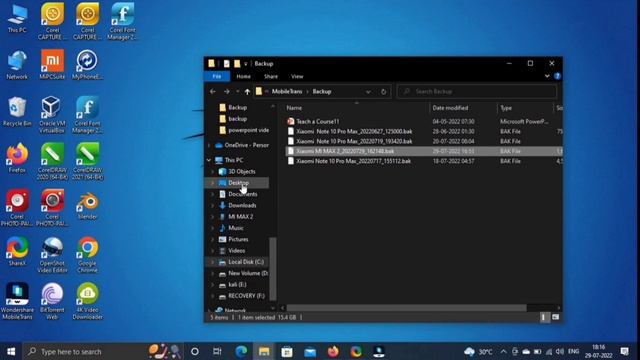
Task: Open OpenShot Video Editor shortcut
Action: 52,255
